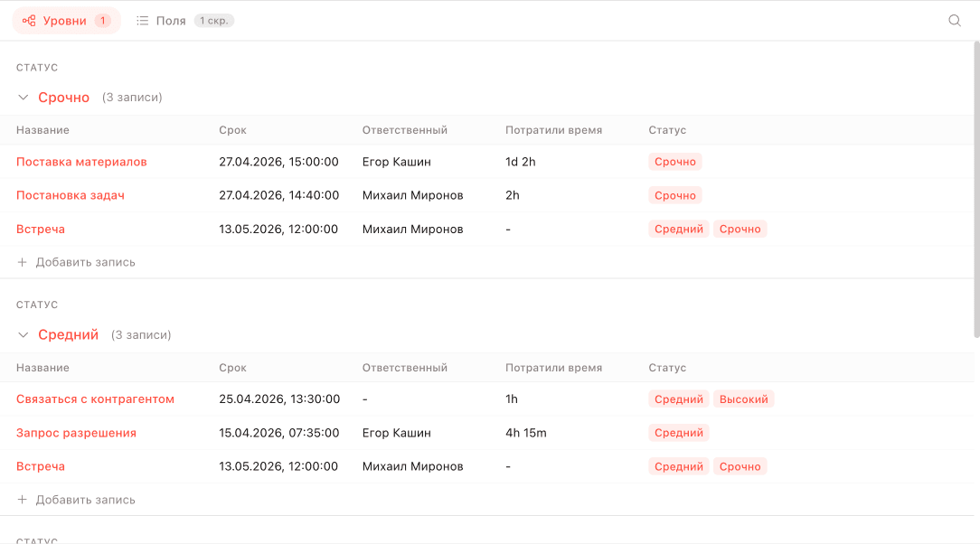Open Встреча record in Срочно group
This screenshot has height=544, width=980.
coord(41,230)
